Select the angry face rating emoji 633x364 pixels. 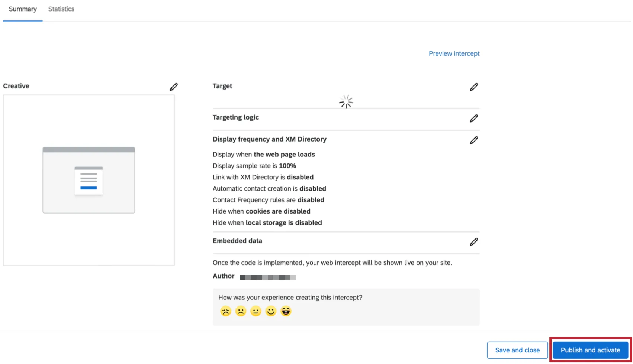(x=225, y=311)
